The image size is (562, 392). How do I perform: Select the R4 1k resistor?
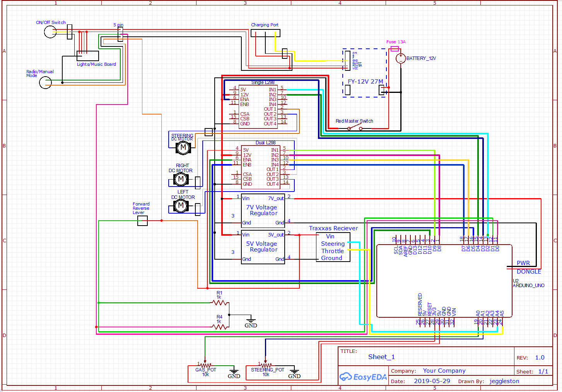coord(220,327)
